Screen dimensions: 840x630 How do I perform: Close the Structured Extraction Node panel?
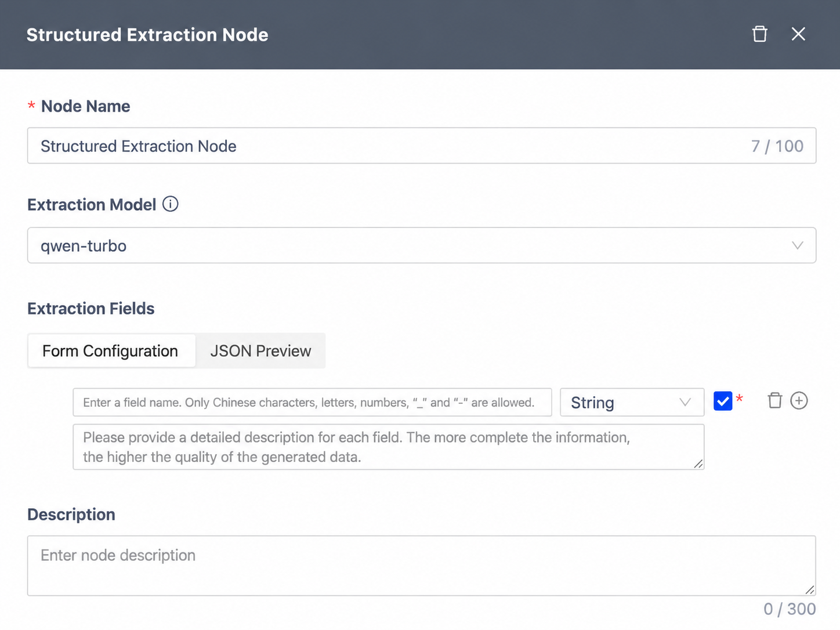click(x=798, y=34)
